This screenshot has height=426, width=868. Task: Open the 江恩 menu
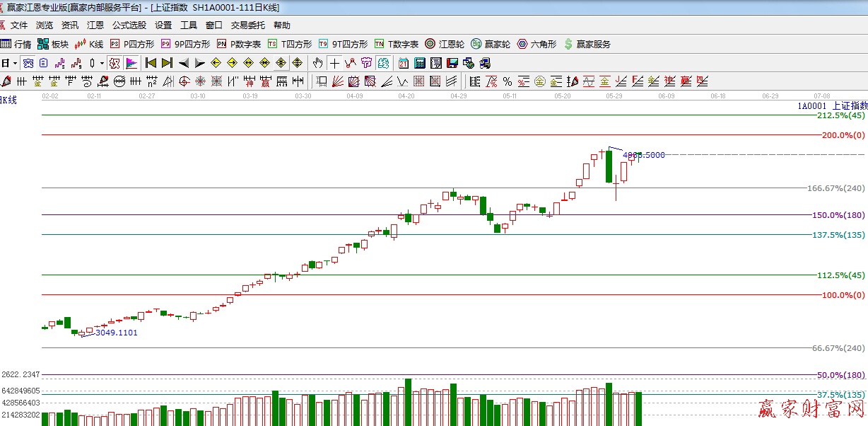point(95,25)
